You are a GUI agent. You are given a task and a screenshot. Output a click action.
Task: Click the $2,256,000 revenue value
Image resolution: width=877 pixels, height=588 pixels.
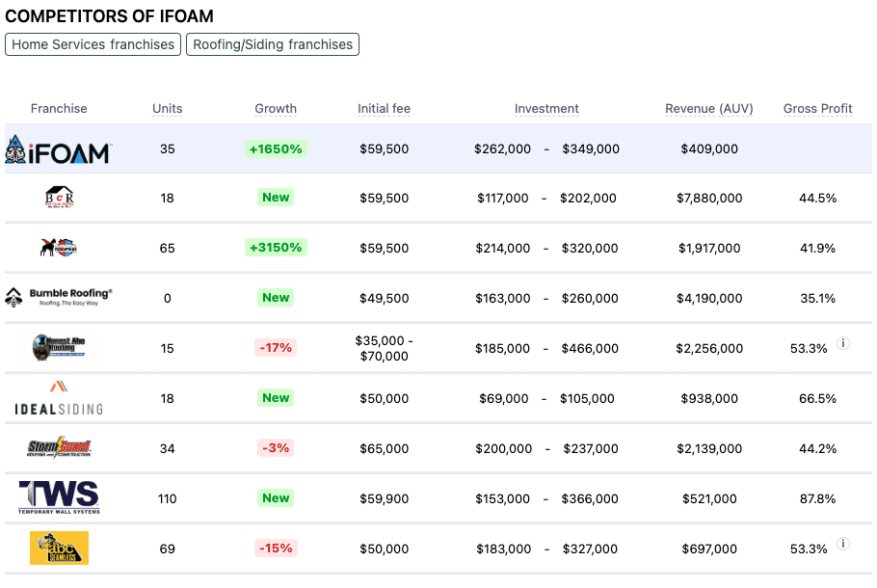click(709, 348)
